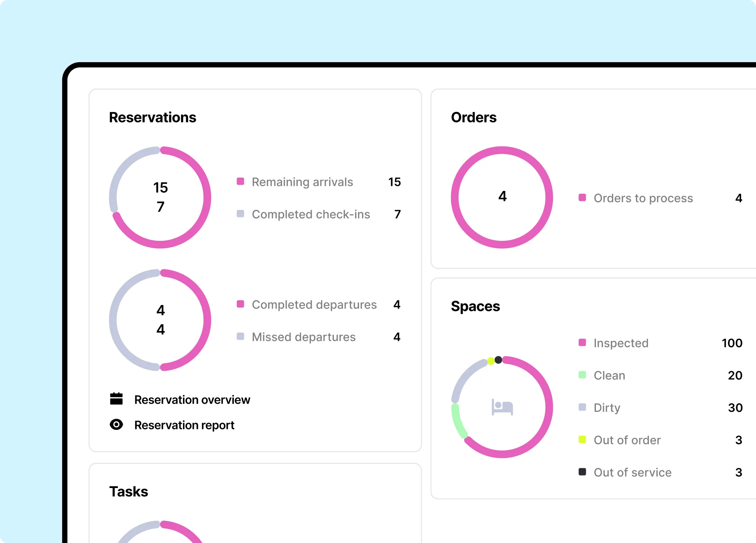The image size is (756, 543).
Task: Select the Completed departures legend label
Action: (314, 305)
